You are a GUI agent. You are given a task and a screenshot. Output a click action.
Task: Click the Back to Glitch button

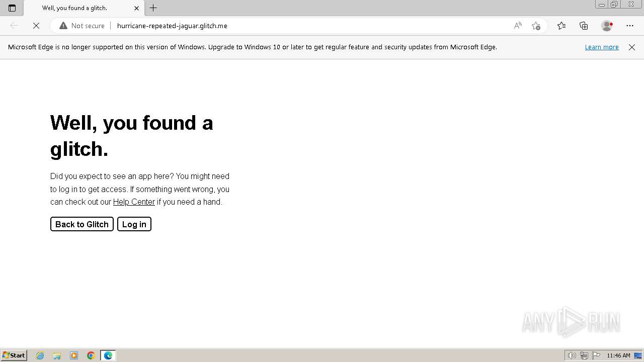pos(82,224)
